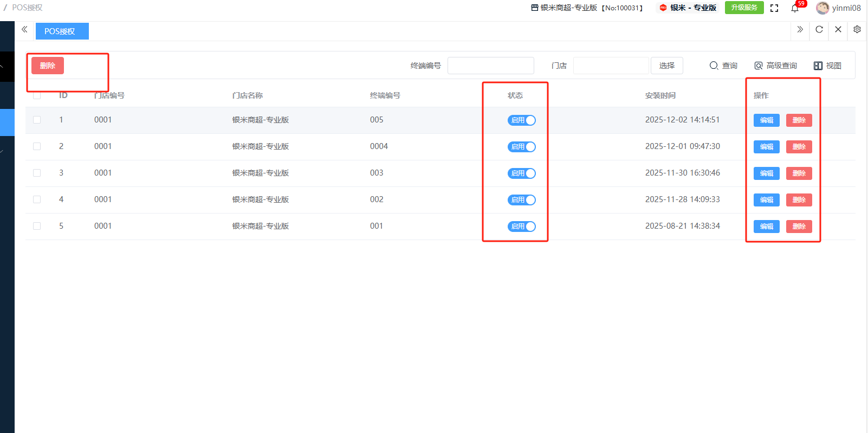
Task: Open 高级查询 advanced search
Action: (775, 66)
